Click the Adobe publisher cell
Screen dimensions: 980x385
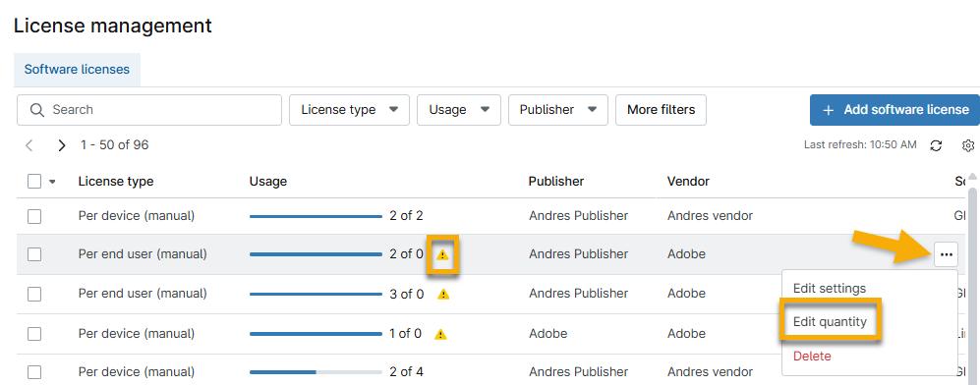548,334
